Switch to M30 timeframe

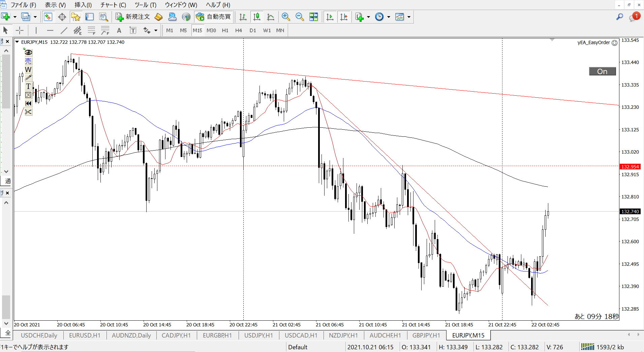211,30
